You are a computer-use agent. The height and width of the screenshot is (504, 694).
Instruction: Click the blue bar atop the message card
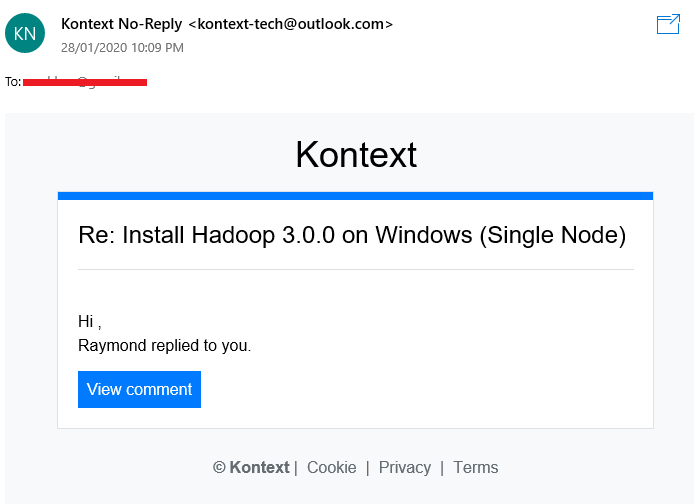tap(355, 196)
